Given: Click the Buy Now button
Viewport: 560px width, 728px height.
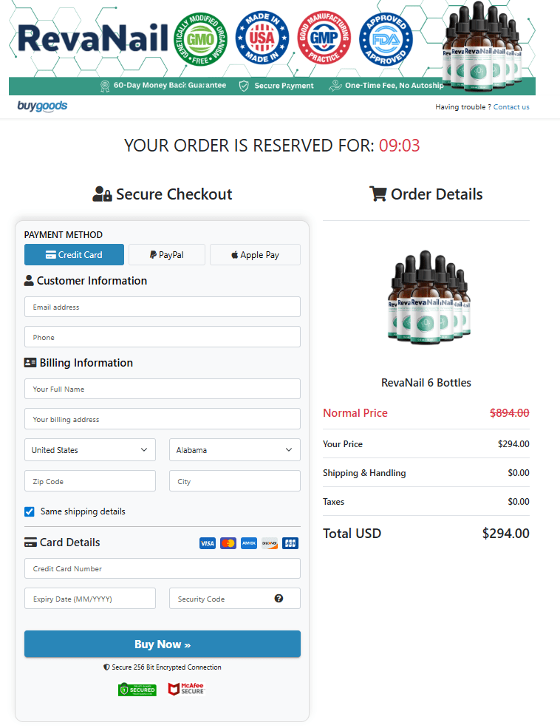Looking at the screenshot, I should point(162,644).
